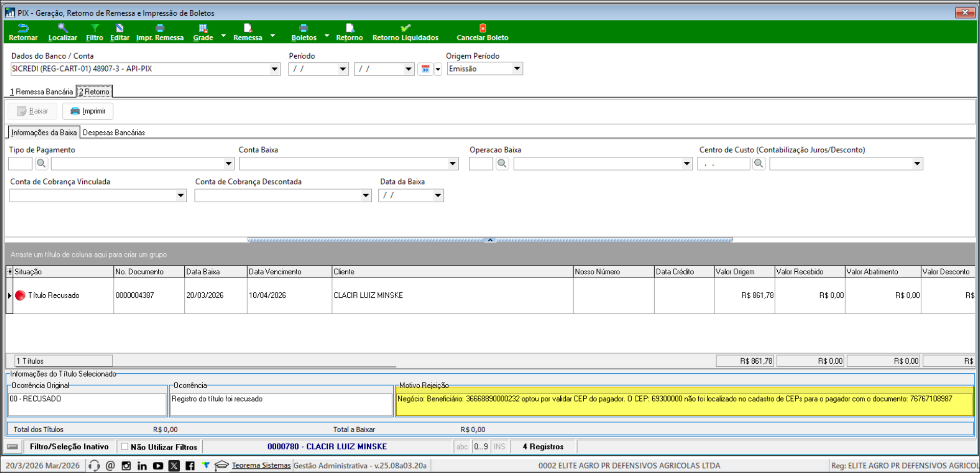Expand the Dados do Banco / Conta dropdown

pos(274,69)
